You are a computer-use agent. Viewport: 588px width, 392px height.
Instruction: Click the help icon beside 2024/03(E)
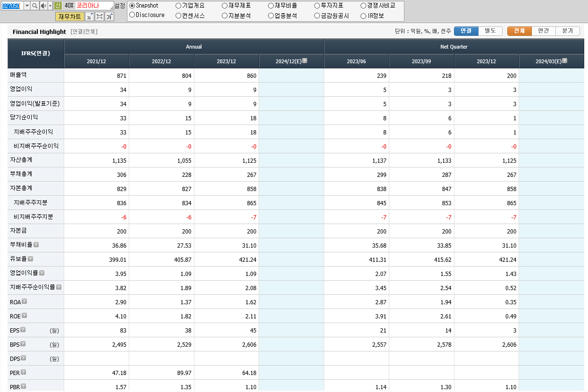pyautogui.click(x=565, y=60)
